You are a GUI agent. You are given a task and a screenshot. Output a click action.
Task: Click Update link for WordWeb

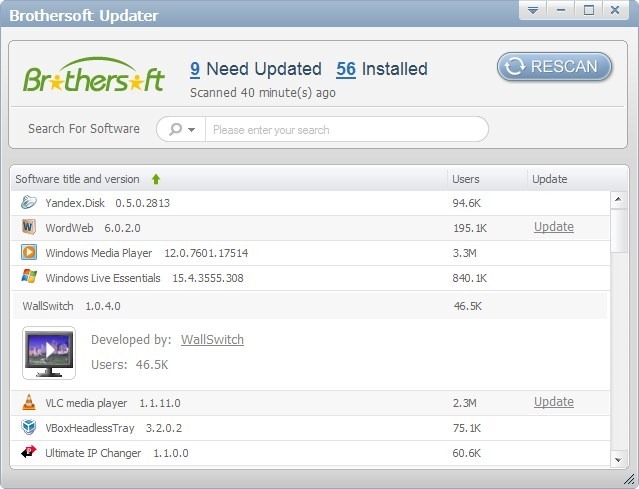[554, 227]
